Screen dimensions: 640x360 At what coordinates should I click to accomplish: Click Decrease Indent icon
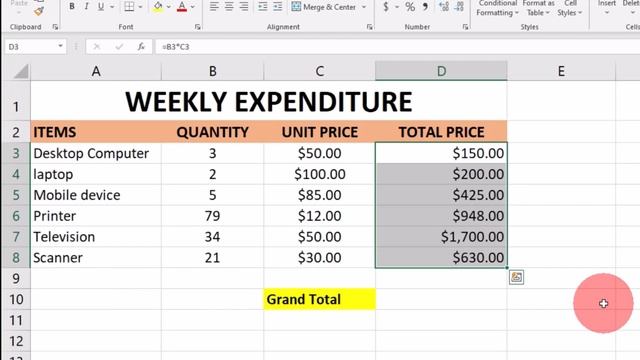(x=263, y=7)
